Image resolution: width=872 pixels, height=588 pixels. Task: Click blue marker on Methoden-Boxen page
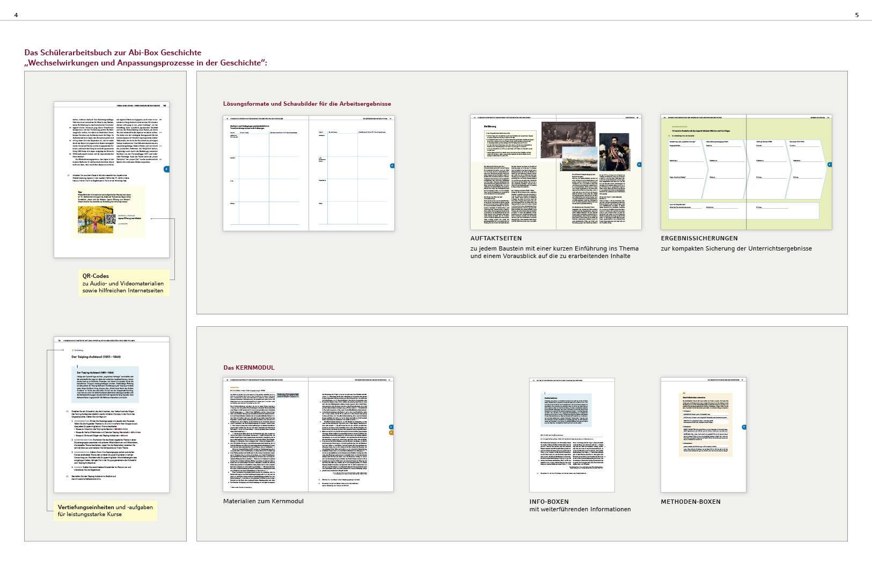[x=744, y=427]
